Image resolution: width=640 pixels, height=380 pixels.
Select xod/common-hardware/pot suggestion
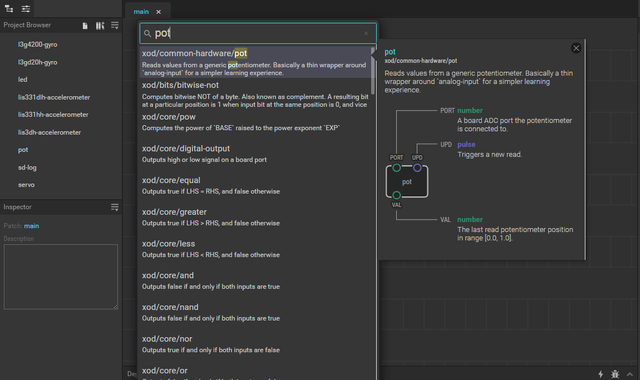click(x=256, y=62)
